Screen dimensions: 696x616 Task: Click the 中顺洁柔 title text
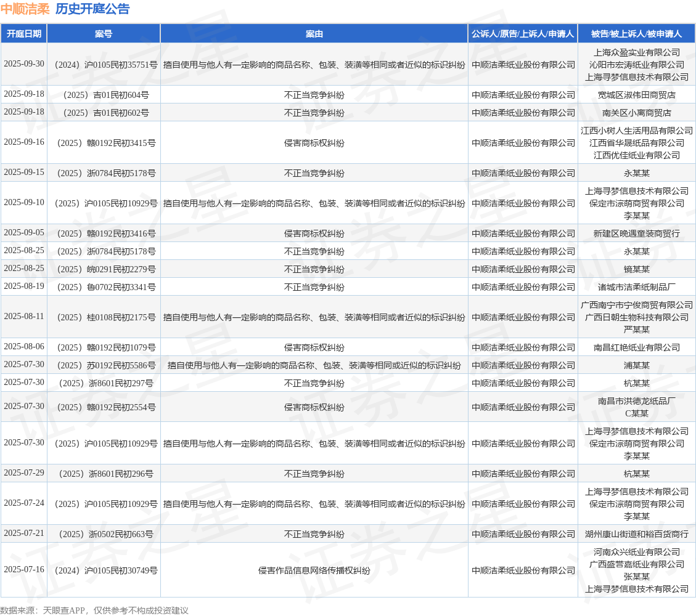(25, 9)
